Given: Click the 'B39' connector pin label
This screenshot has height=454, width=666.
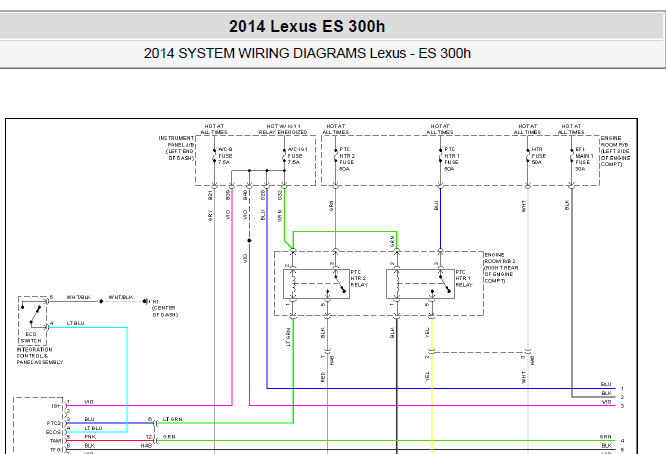Looking at the screenshot, I should (x=228, y=195).
